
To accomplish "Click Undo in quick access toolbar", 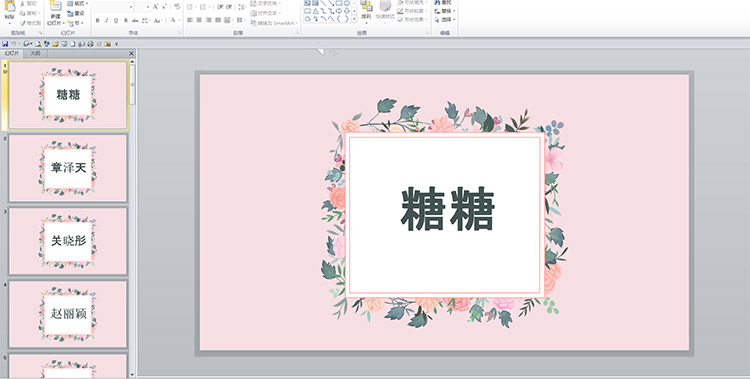I will click(14, 44).
